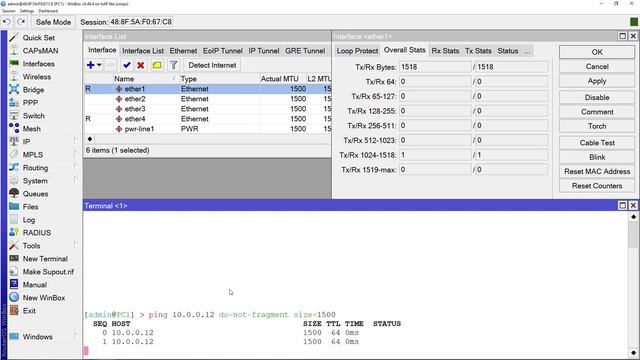This screenshot has width=640, height=360.
Task: Click Blink button
Action: point(597,157)
